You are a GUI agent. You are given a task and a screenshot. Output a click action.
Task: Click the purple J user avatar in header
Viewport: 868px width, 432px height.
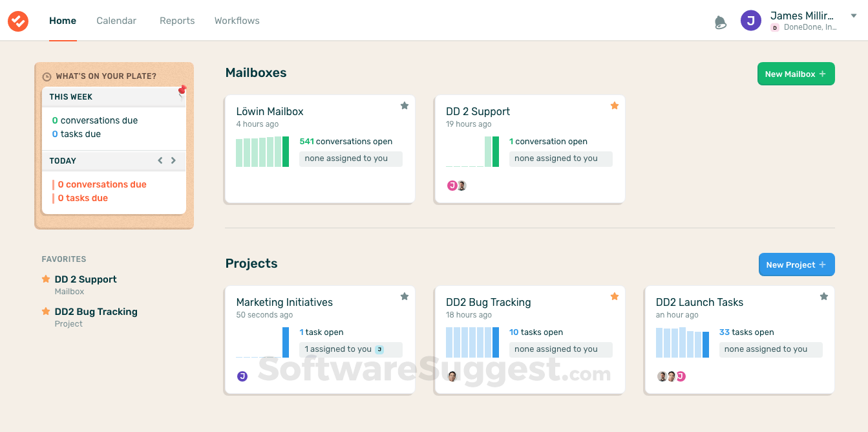tap(750, 21)
